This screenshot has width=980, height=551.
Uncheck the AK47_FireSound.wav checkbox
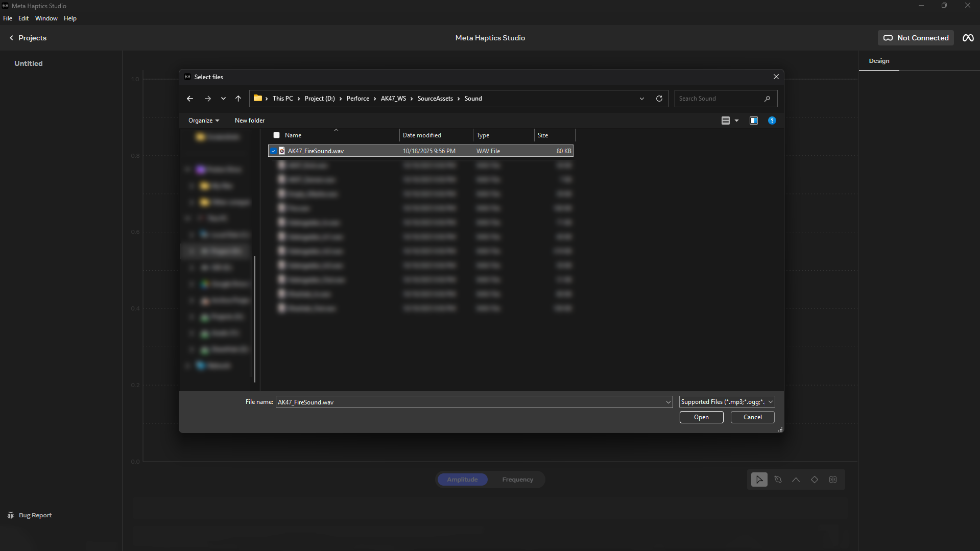pyautogui.click(x=274, y=151)
